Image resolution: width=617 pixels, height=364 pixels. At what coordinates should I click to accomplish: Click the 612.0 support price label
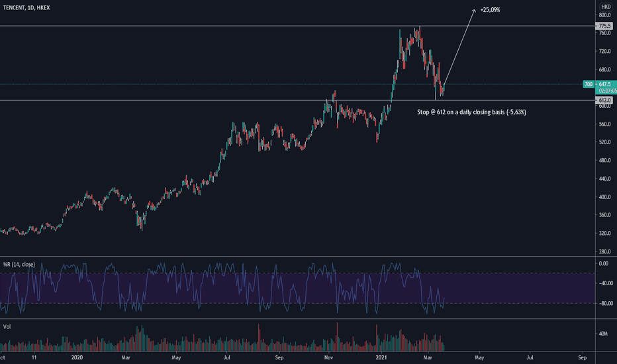point(605,101)
